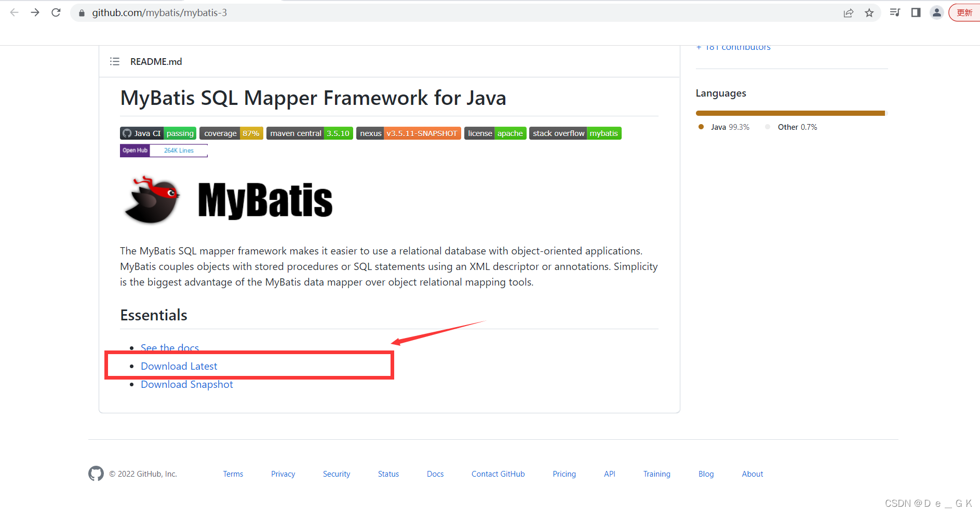This screenshot has height=513, width=980.
Task: Open the Status footer link
Action: tap(388, 474)
